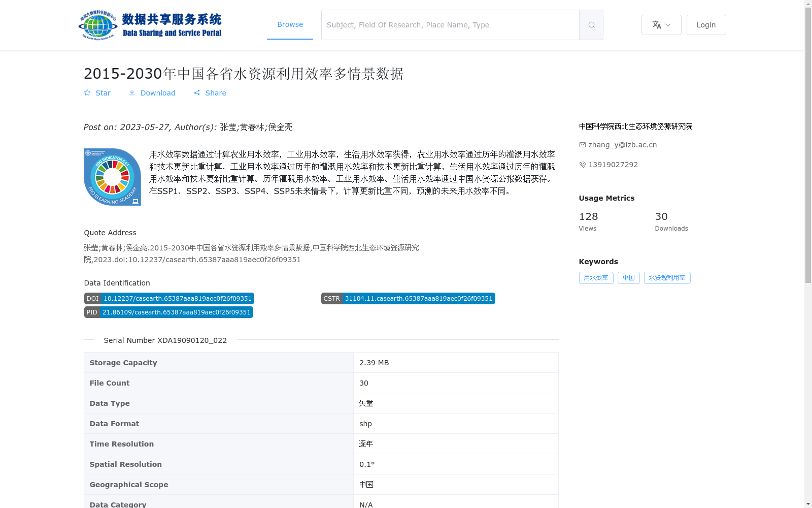The height and width of the screenshot is (508, 812).
Task: Click the 0.1° spatial resolution value
Action: pyautogui.click(x=367, y=464)
